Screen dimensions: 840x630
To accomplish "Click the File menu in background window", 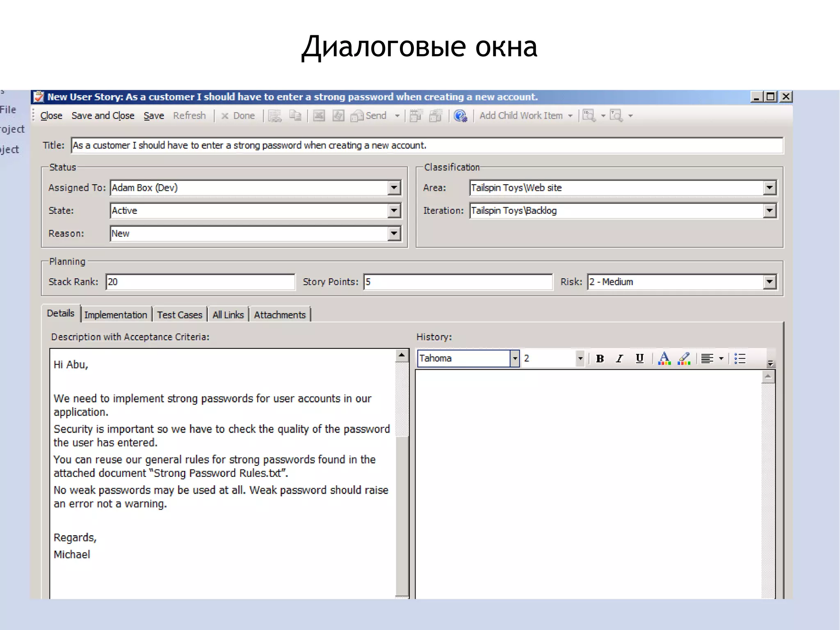I will pos(8,110).
